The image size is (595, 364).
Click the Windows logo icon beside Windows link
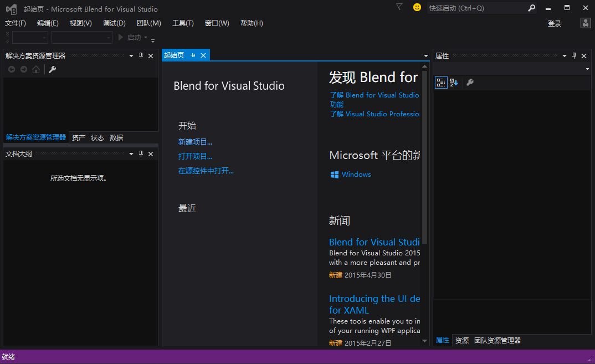pyautogui.click(x=334, y=174)
